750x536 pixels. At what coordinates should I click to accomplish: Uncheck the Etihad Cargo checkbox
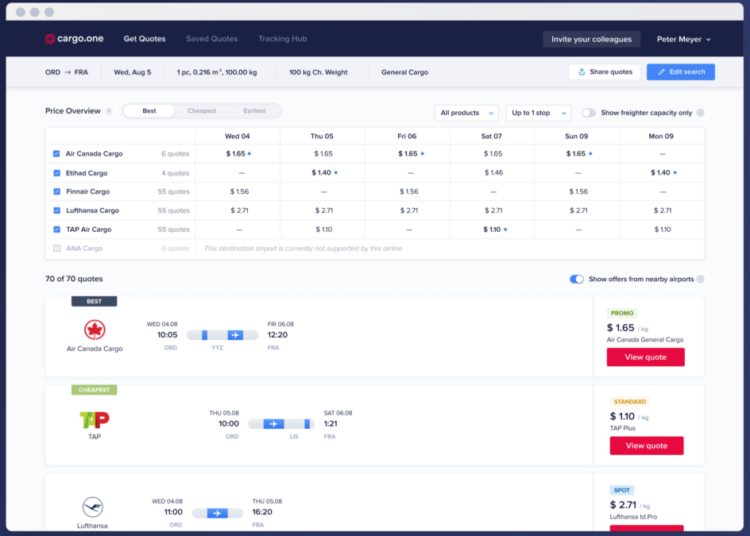56,173
